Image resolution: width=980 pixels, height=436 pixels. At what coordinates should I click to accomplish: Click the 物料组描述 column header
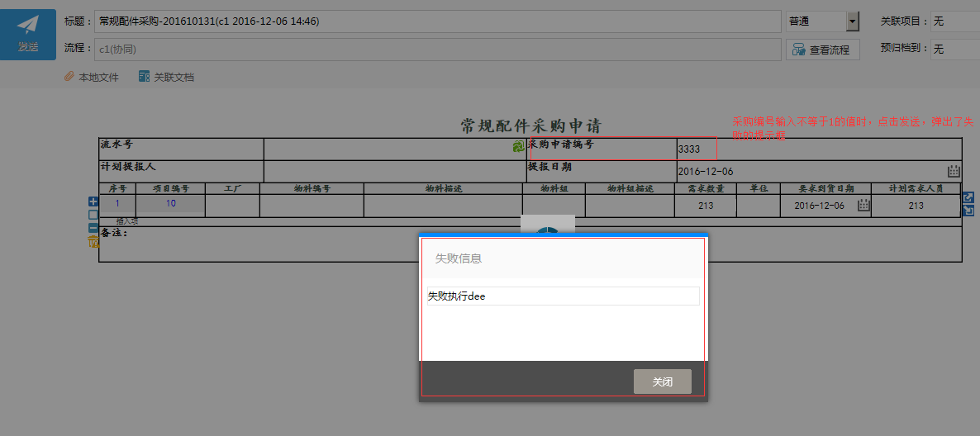(x=630, y=188)
